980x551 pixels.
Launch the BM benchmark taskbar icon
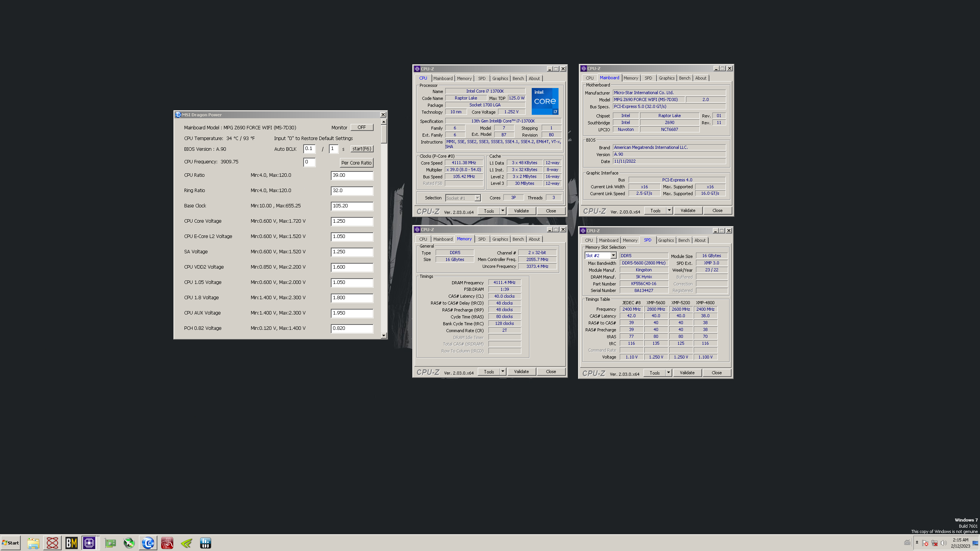pyautogui.click(x=72, y=543)
